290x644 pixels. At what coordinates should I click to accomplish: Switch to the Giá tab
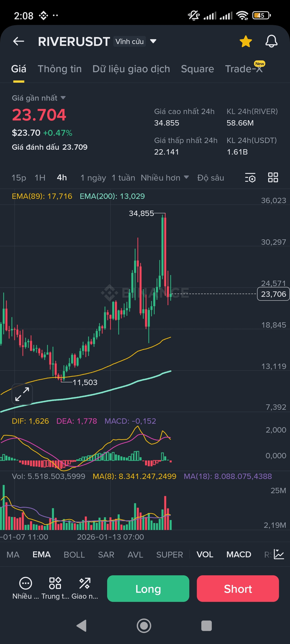pos(19,69)
